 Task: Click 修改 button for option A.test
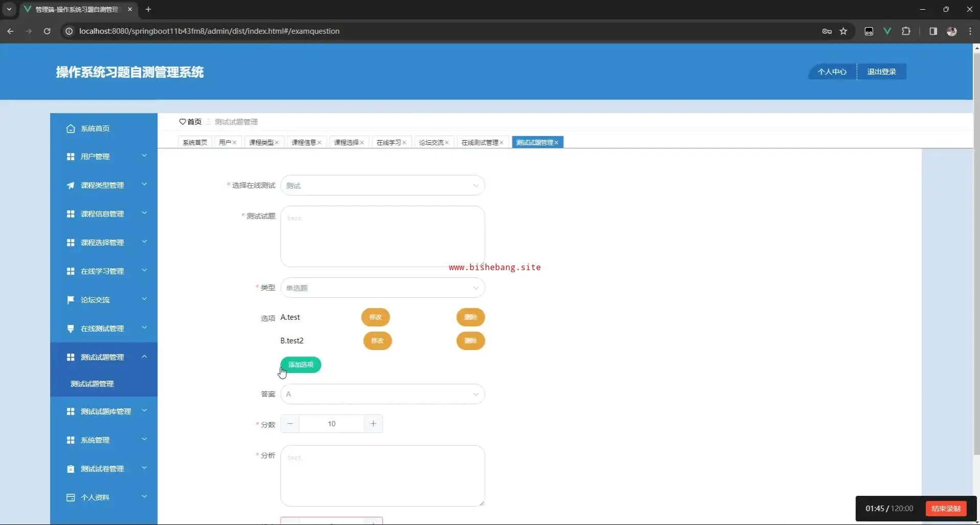tap(375, 317)
